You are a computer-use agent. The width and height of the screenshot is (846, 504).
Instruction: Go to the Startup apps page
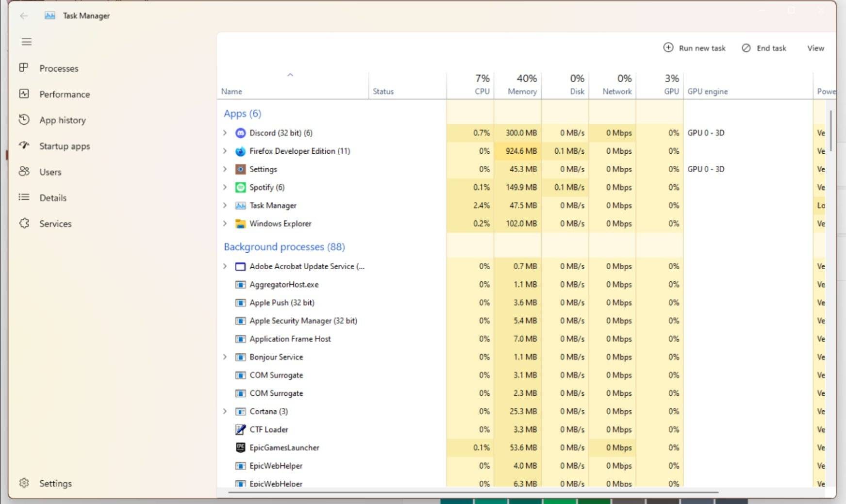[65, 146]
